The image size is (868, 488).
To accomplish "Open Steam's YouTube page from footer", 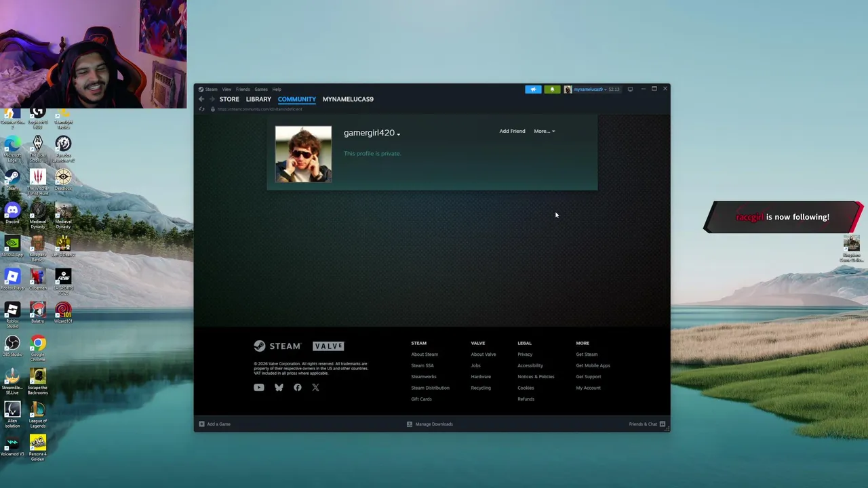I will 259,388.
